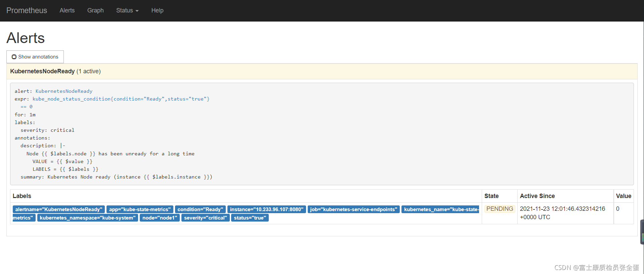The width and height of the screenshot is (644, 274).
Task: Click the summary line in rule definition
Action: click(116, 177)
